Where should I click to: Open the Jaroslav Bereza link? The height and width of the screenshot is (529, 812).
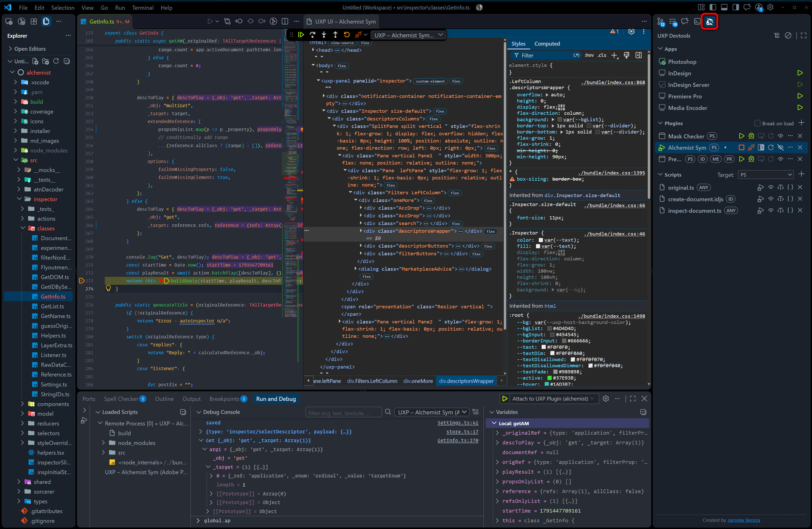[743, 520]
